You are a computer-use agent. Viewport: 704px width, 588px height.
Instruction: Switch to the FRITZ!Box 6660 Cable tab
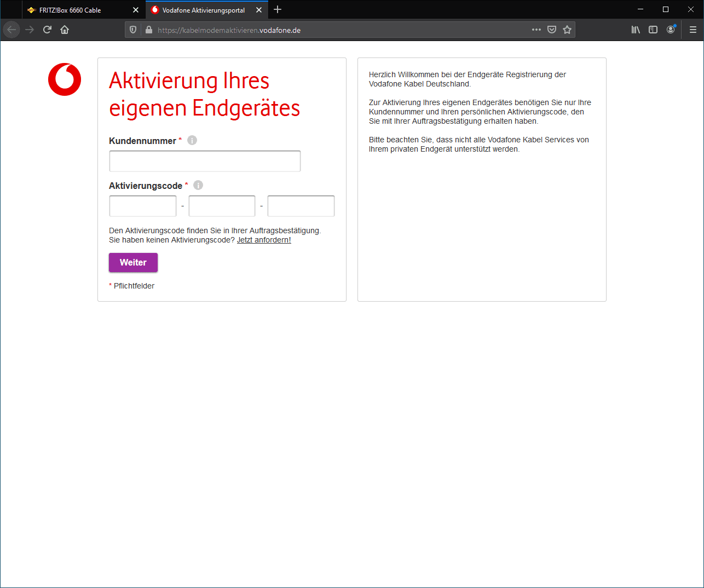pyautogui.click(x=84, y=10)
